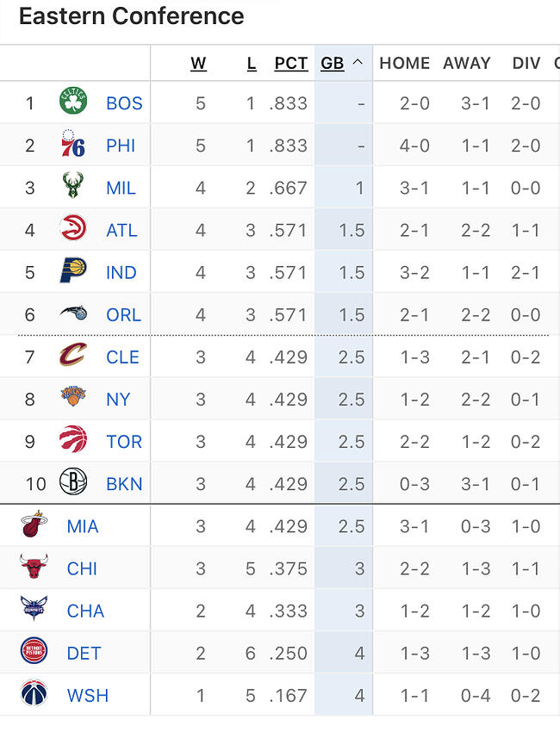Image resolution: width=560 pixels, height=732 pixels.
Task: Click the Orlando Magic logo
Action: [73, 314]
